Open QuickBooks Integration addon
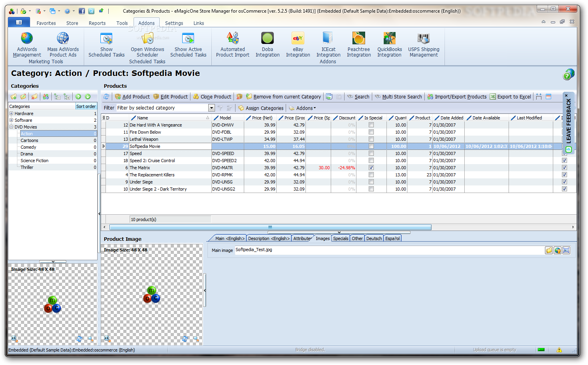588x365 pixels. point(390,45)
